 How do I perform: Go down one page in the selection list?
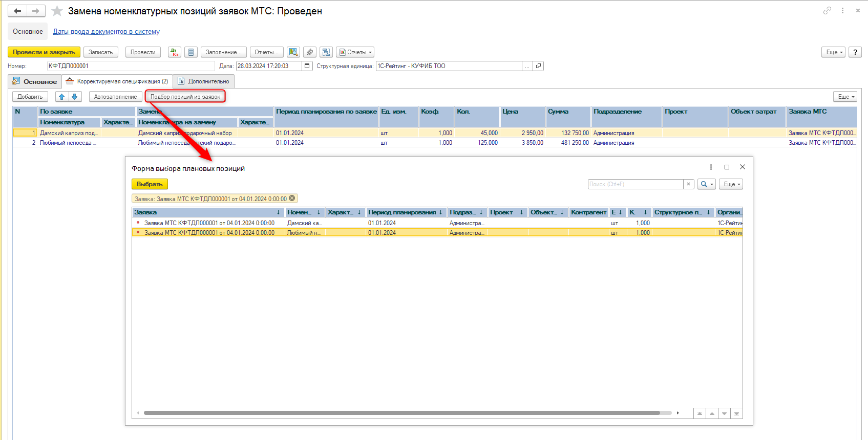coord(724,413)
